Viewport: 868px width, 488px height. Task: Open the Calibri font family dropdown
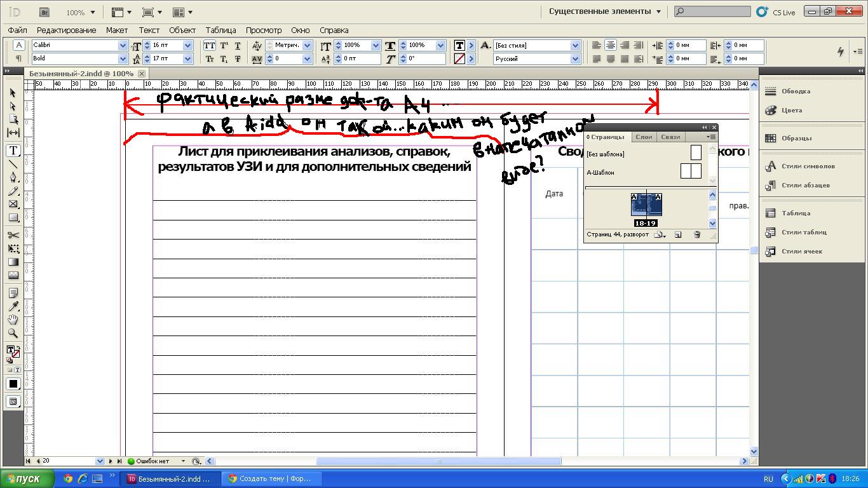click(123, 45)
